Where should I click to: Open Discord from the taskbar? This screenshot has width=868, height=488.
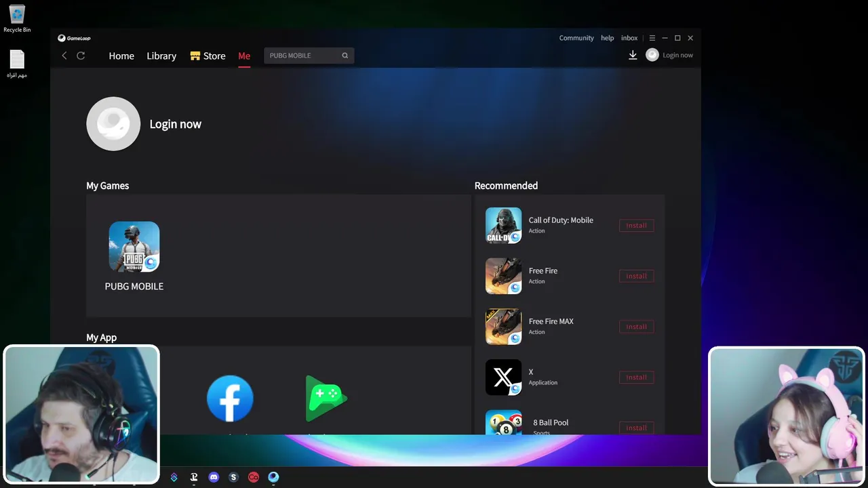214,477
